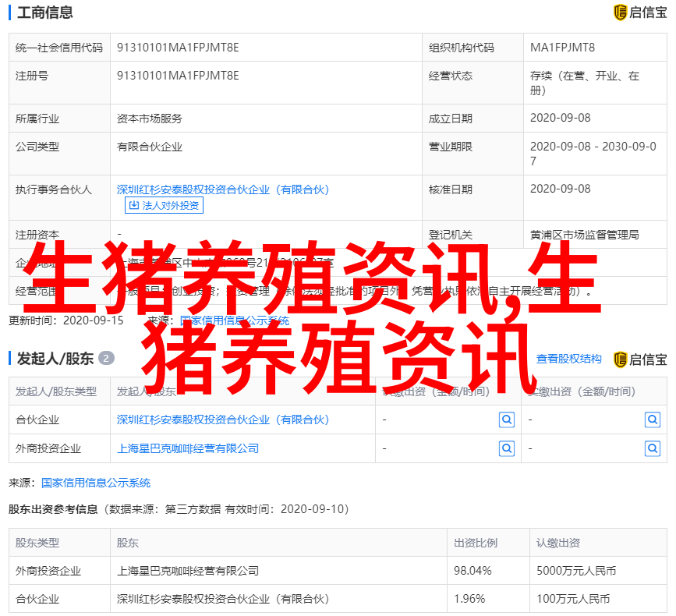
Task: Click the 启信宝 logo beside 查看股权结构
Action: (x=640, y=359)
